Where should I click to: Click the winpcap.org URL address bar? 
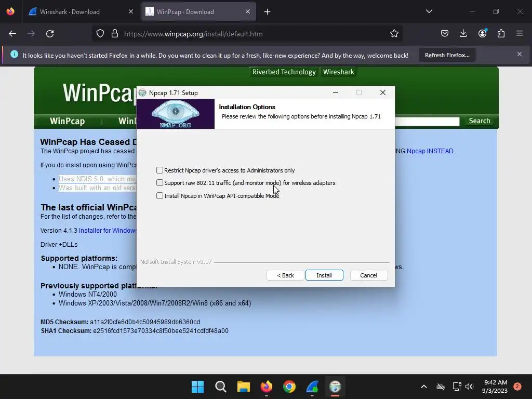click(193, 34)
